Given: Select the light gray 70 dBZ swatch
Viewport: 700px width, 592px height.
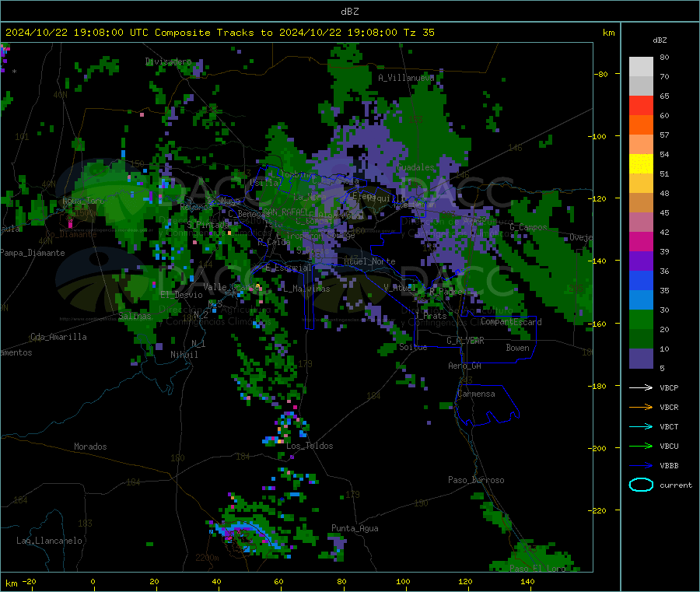Looking at the screenshot, I should (x=641, y=67).
